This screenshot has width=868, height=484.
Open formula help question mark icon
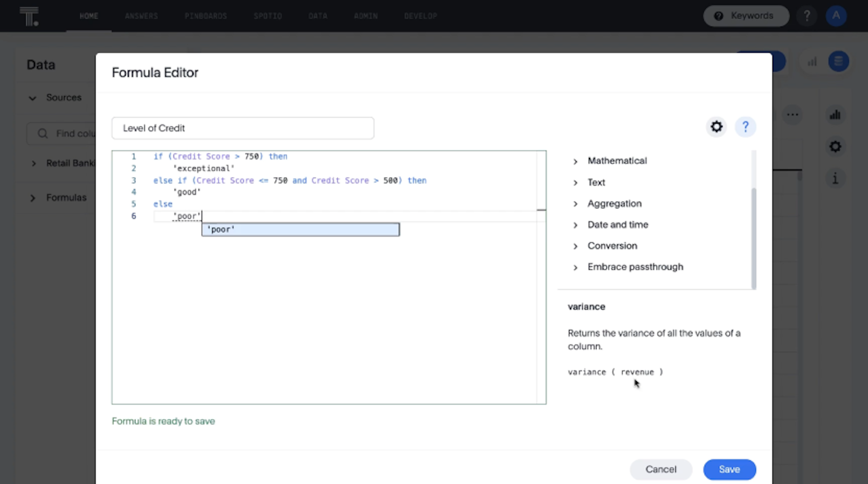click(x=745, y=127)
